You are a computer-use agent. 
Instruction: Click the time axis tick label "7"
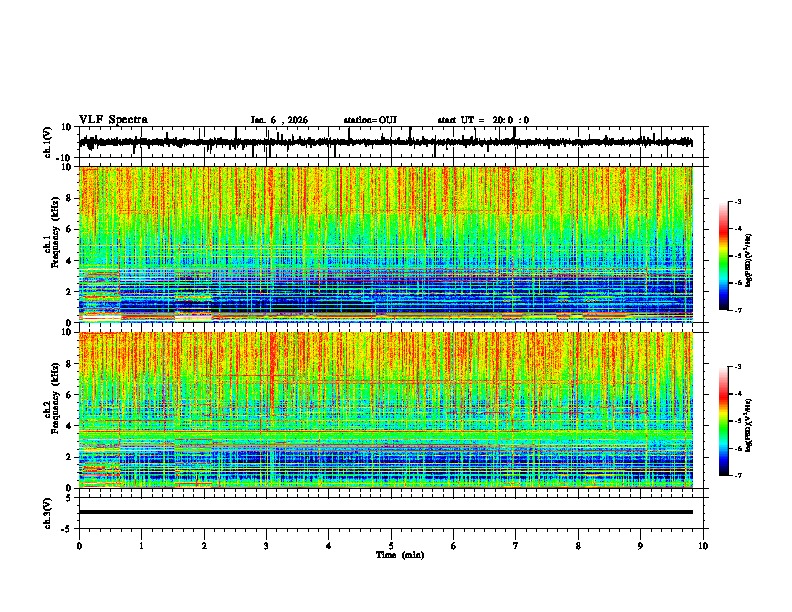pyautogui.click(x=516, y=546)
